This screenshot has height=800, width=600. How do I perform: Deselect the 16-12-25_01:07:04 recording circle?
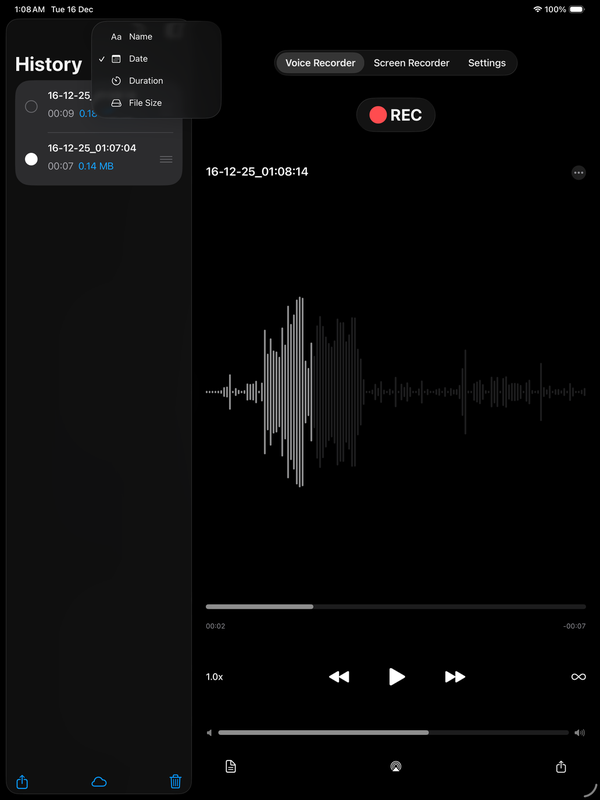(31, 159)
